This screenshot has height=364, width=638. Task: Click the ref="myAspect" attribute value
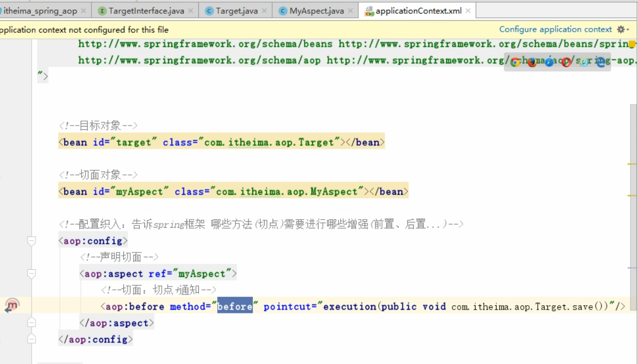(202, 274)
